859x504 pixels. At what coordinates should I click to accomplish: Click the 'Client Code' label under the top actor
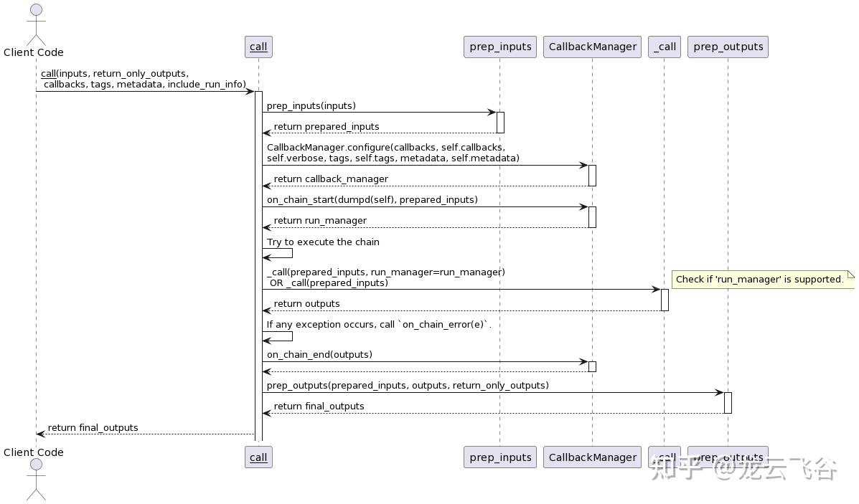(34, 52)
